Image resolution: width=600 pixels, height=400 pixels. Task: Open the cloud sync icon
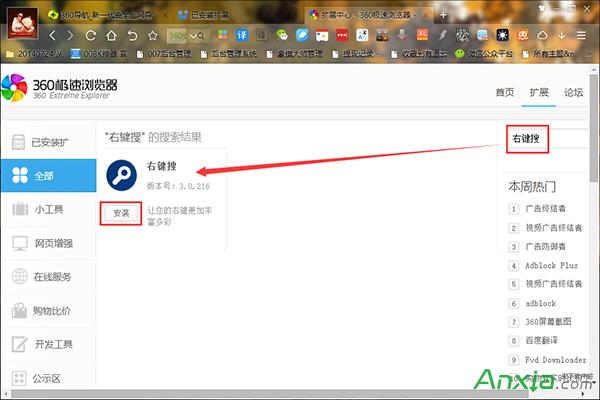(x=542, y=35)
